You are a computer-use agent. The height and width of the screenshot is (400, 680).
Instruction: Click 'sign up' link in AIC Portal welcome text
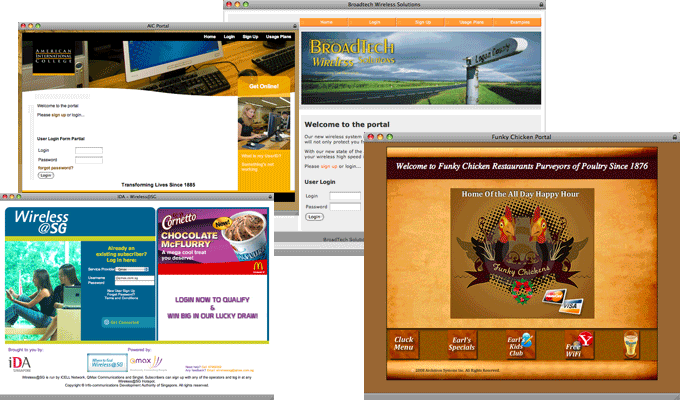point(59,115)
